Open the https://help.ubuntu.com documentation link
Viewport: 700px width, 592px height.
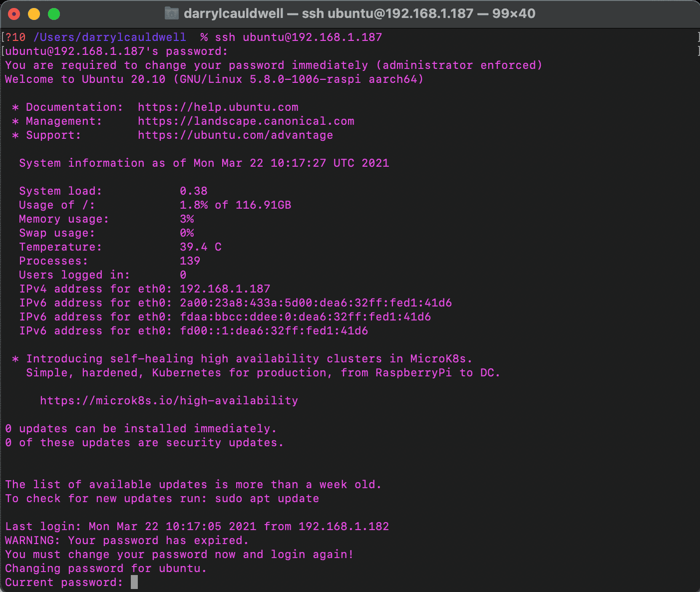pos(218,107)
